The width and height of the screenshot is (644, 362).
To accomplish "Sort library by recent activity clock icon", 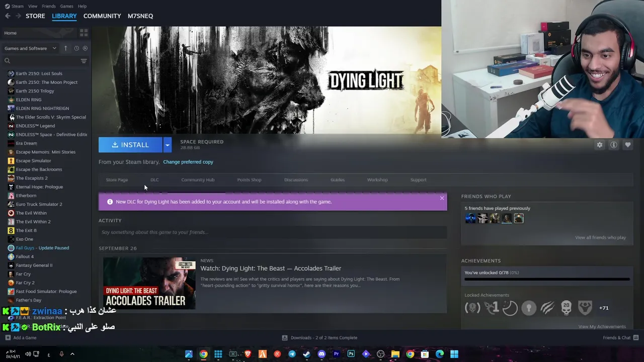I will click(x=76, y=48).
